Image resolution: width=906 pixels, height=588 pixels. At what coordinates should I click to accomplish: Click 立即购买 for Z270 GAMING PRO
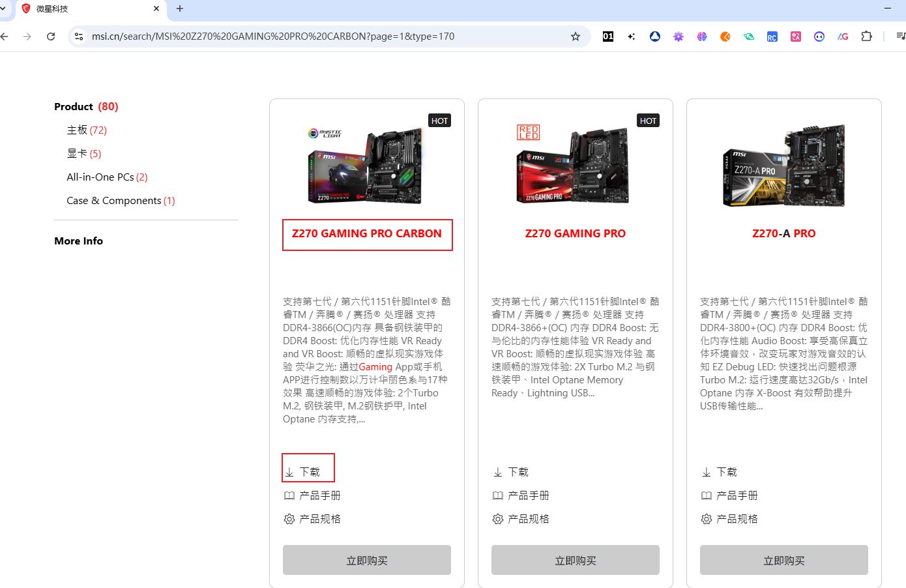[576, 560]
